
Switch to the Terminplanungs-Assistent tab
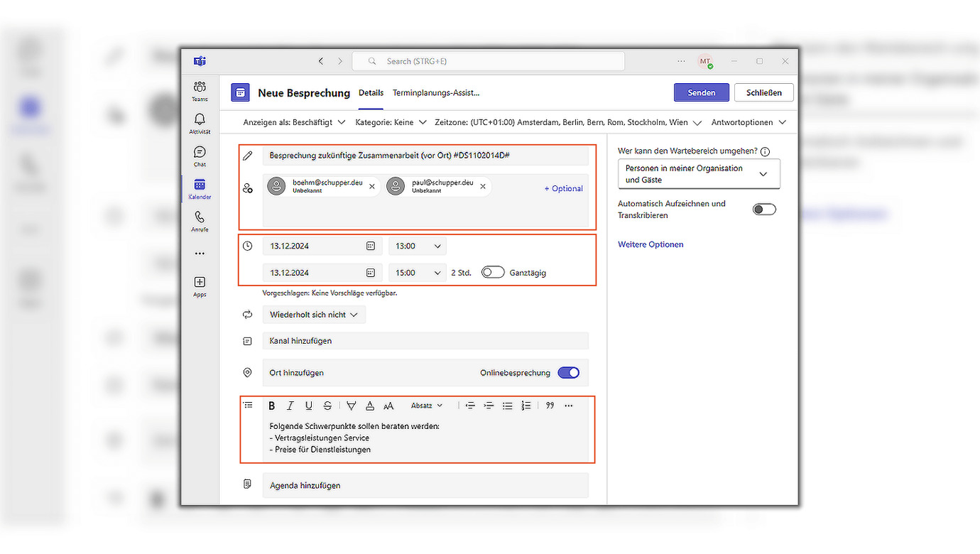(x=436, y=92)
